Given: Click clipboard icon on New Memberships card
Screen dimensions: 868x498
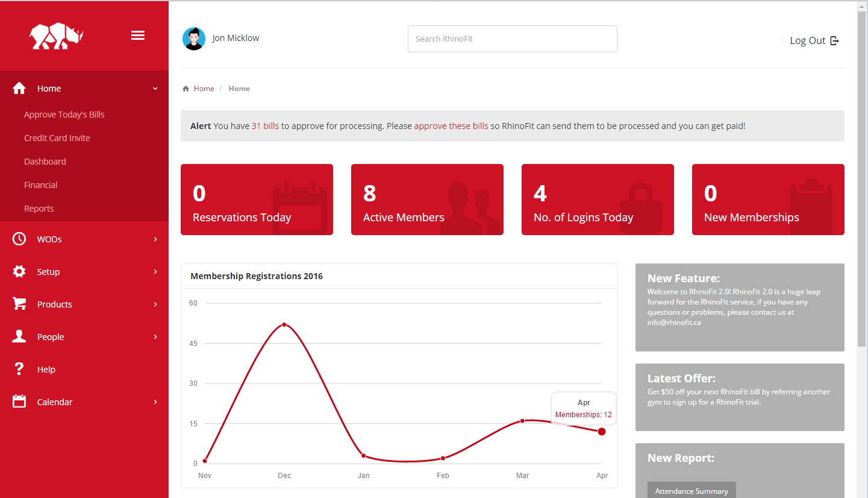Looking at the screenshot, I should click(x=811, y=206).
